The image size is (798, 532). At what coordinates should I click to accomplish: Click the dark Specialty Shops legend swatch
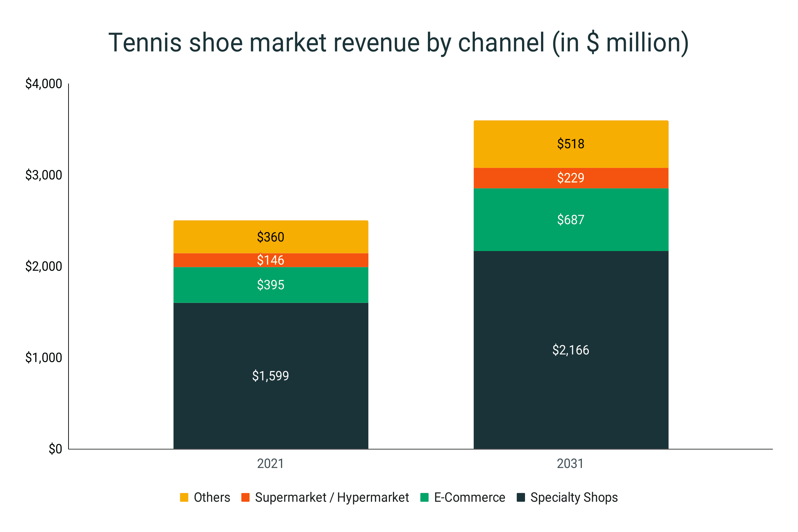pos(521,497)
